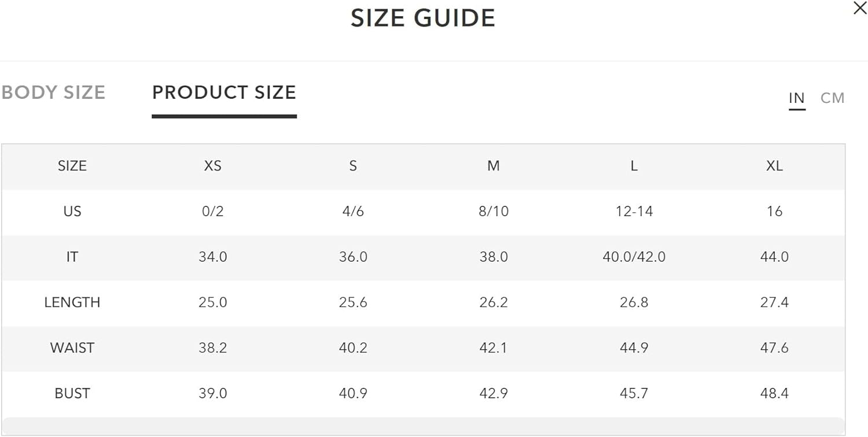Select the BUST row label
This screenshot has height=437, width=868.
point(72,394)
